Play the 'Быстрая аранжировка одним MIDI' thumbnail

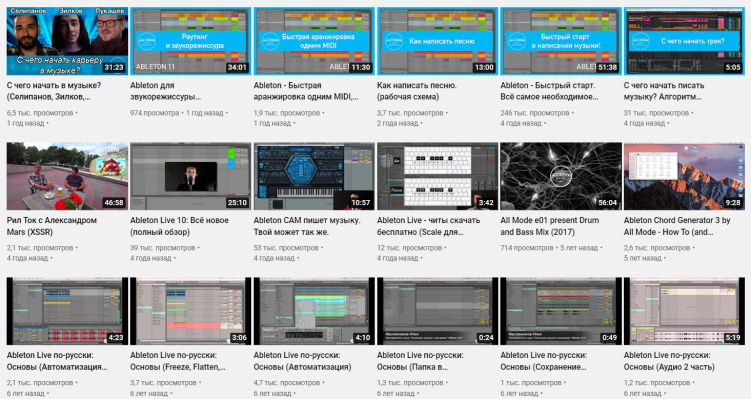314,41
